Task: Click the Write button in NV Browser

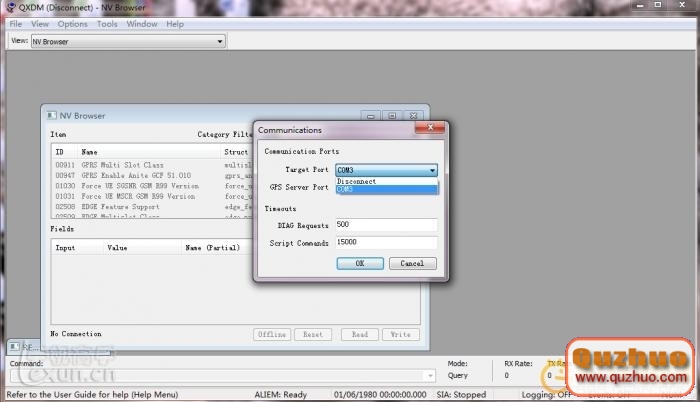Action: click(400, 335)
